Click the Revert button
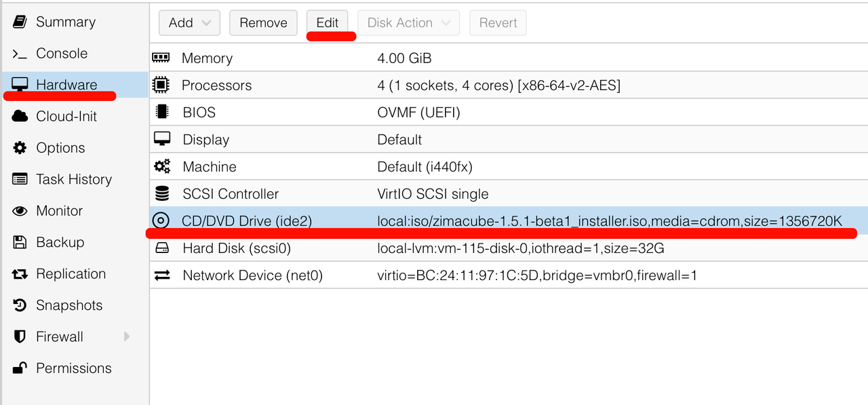Screen dimensions: 868x405 point(498,23)
